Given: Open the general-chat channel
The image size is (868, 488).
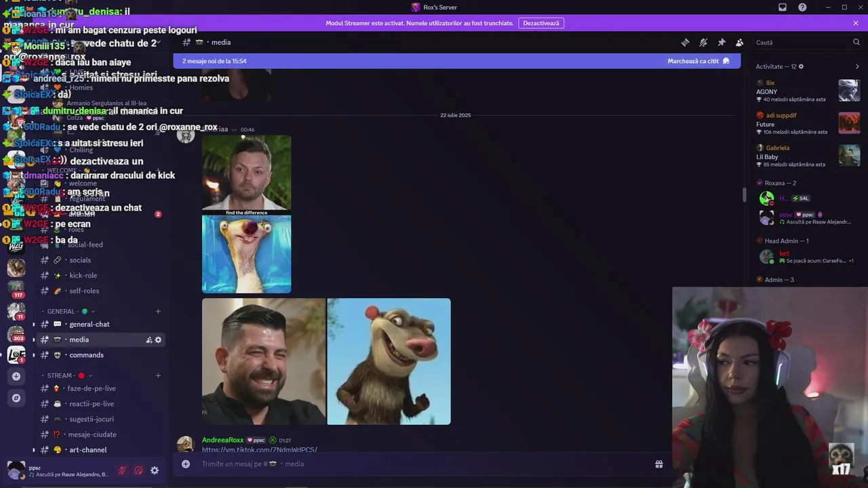Looking at the screenshot, I should pos(100,324).
